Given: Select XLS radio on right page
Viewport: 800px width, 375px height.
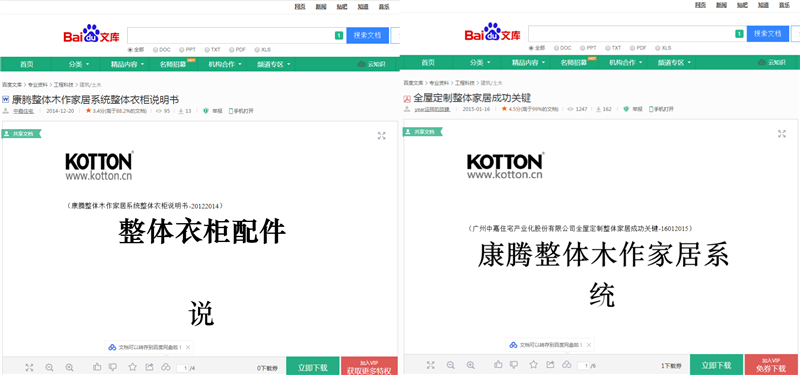Looking at the screenshot, I should [658, 48].
